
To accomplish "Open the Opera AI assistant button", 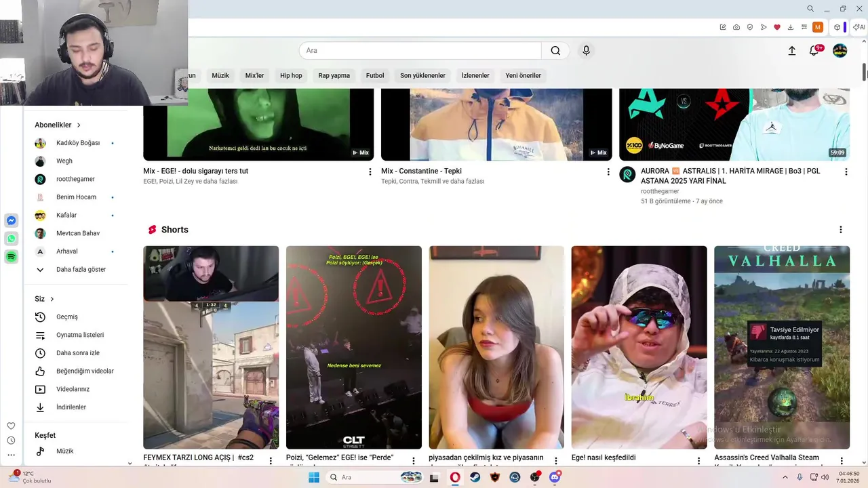I will [x=859, y=27].
